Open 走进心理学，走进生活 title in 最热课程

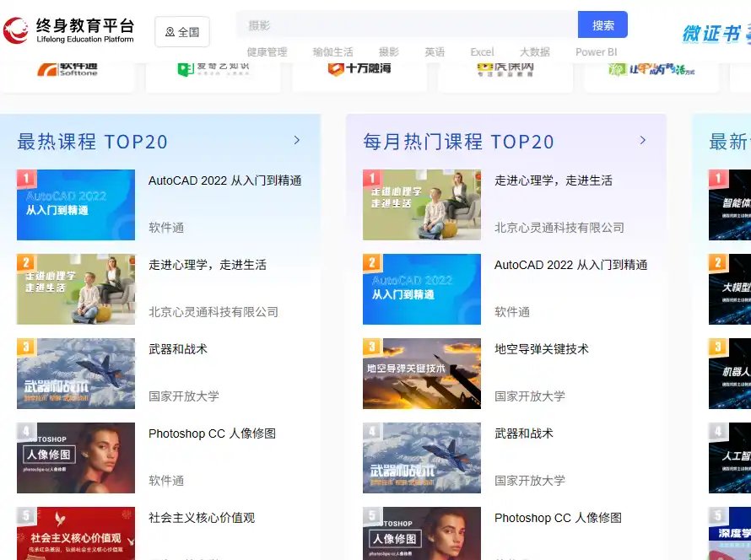point(208,265)
